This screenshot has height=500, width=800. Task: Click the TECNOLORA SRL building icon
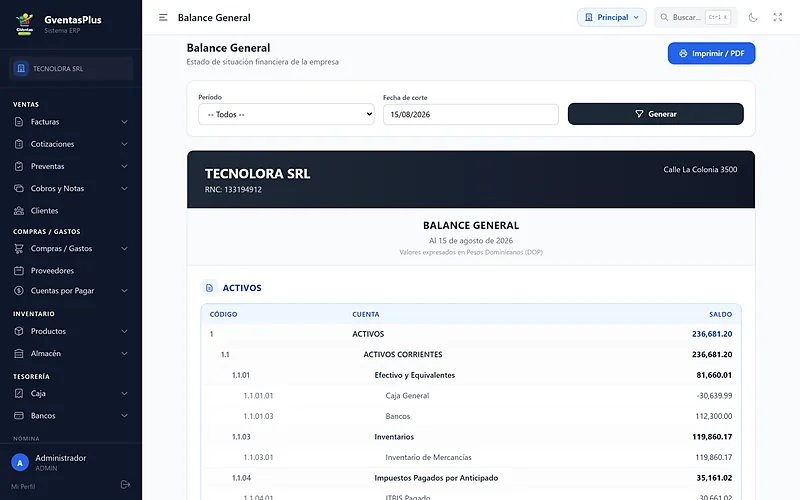point(21,68)
